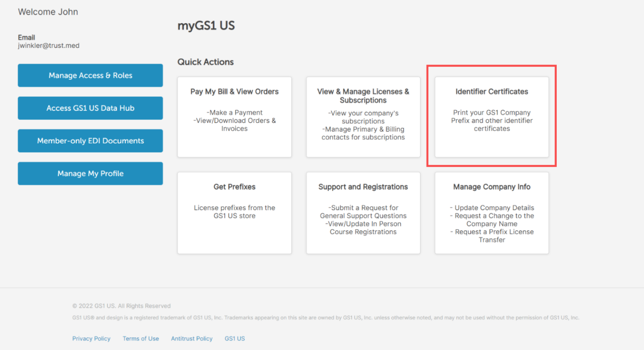Select the Manage Company Info card
This screenshot has height=350, width=644.
pyautogui.click(x=491, y=212)
